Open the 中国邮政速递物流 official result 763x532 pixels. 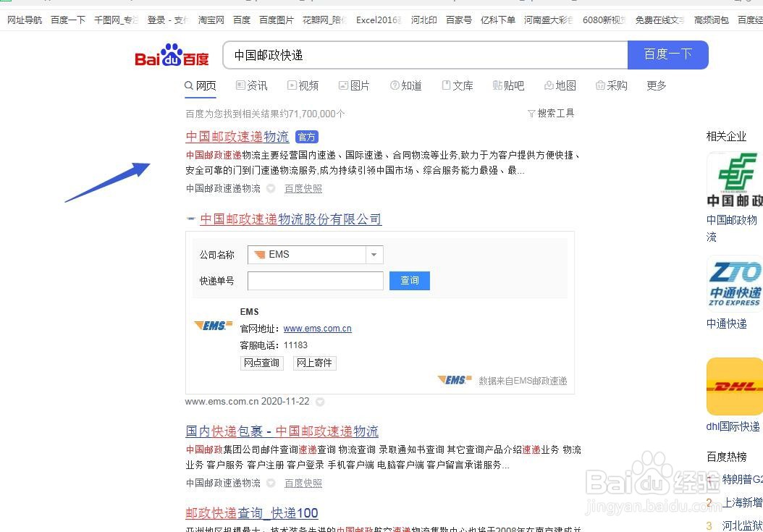237,137
